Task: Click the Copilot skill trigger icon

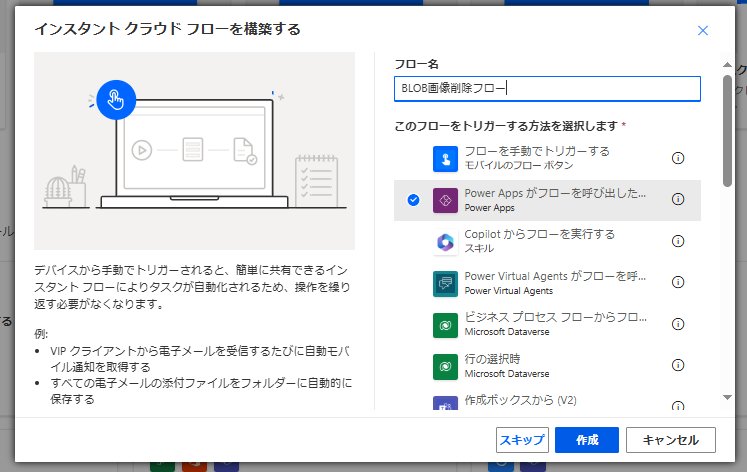Action: [x=445, y=242]
